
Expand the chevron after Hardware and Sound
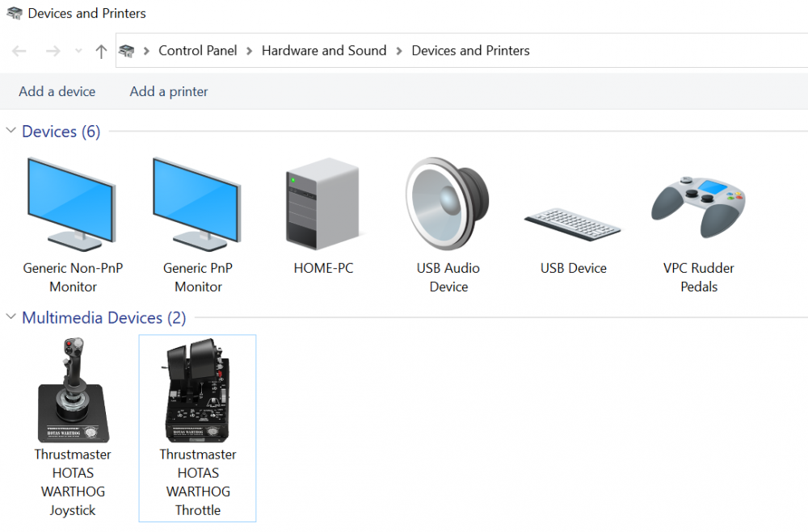point(399,51)
